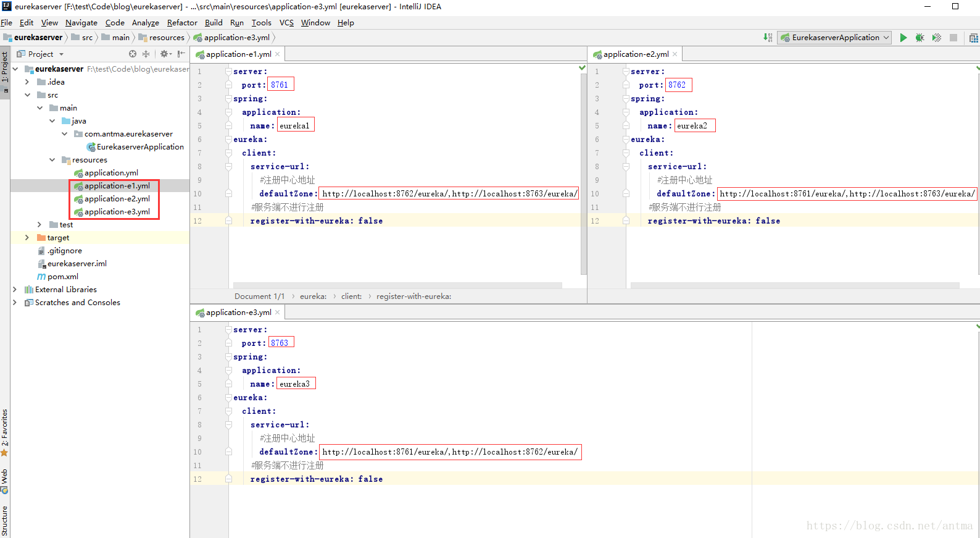Open the File menu
Screen dimensions: 980x538
(x=6, y=23)
